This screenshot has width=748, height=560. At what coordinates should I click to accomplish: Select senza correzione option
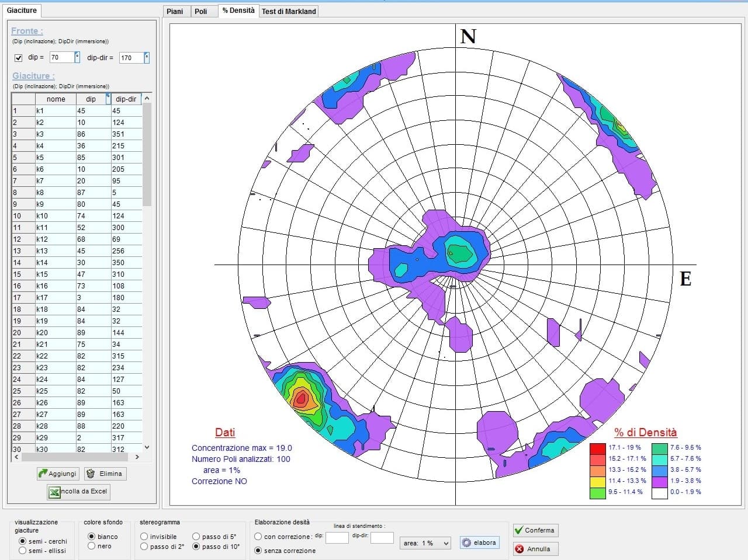coord(258,551)
